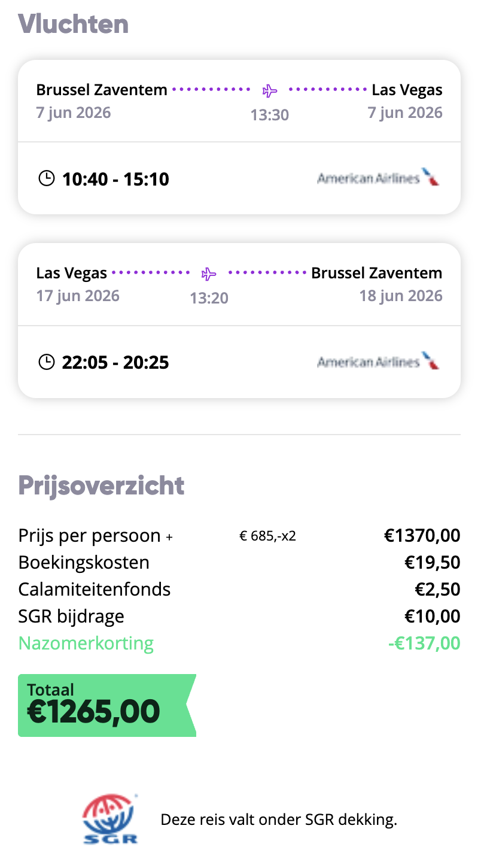This screenshot has width=487, height=868.
Task: Click the American Airlines logo on return flight
Action: click(378, 361)
